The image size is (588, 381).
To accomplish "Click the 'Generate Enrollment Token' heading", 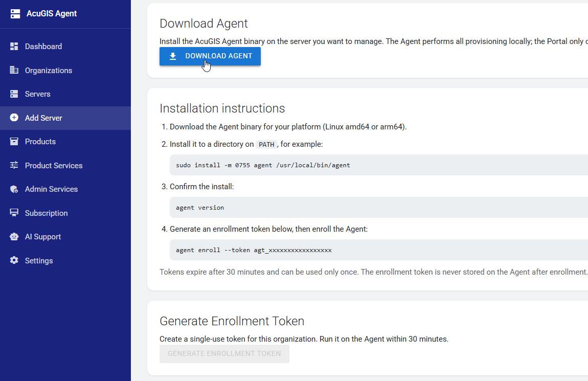I will (x=232, y=321).
